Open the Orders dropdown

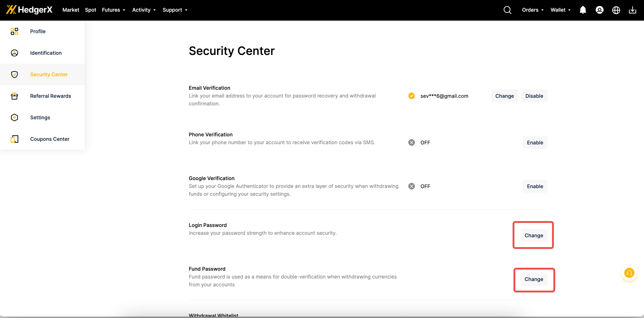pos(533,10)
